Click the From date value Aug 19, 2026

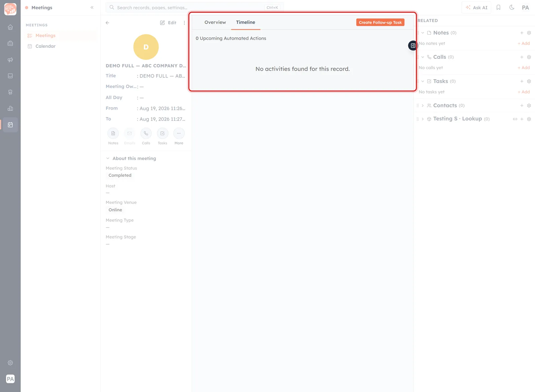coord(162,108)
